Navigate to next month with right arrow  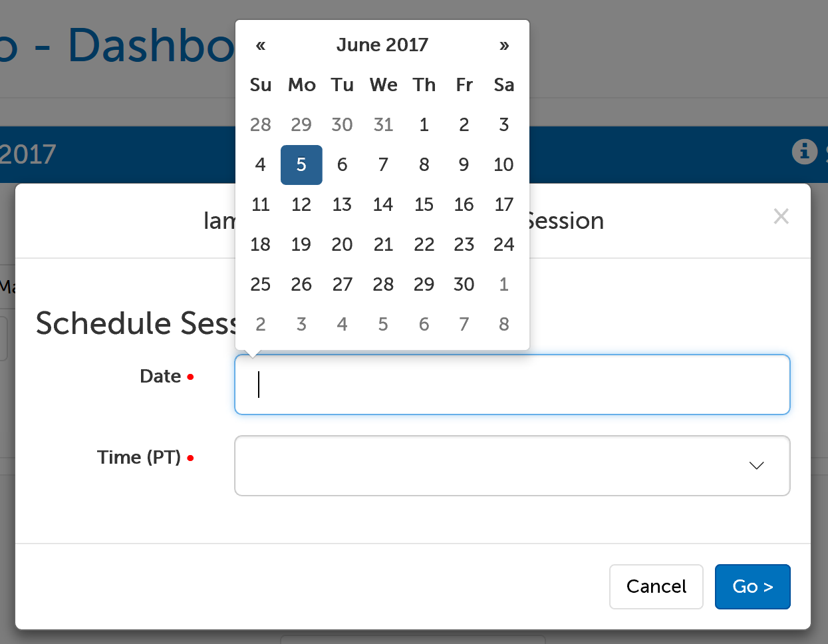(504, 45)
